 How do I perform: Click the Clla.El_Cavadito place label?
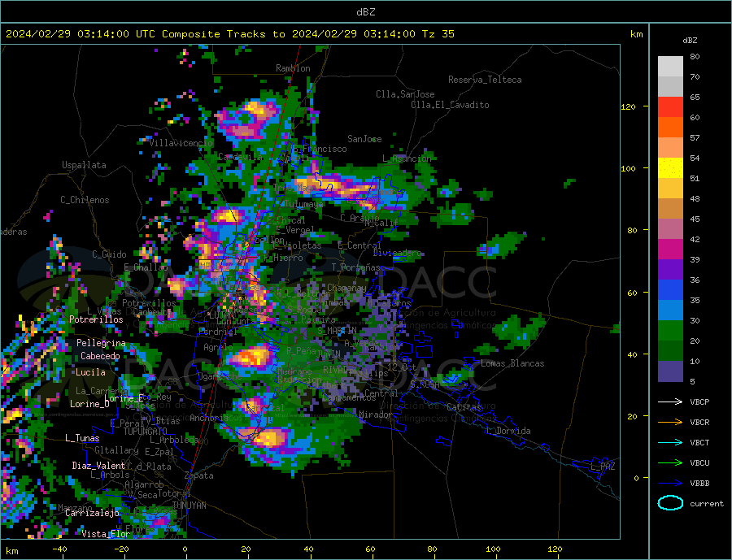pos(450,105)
